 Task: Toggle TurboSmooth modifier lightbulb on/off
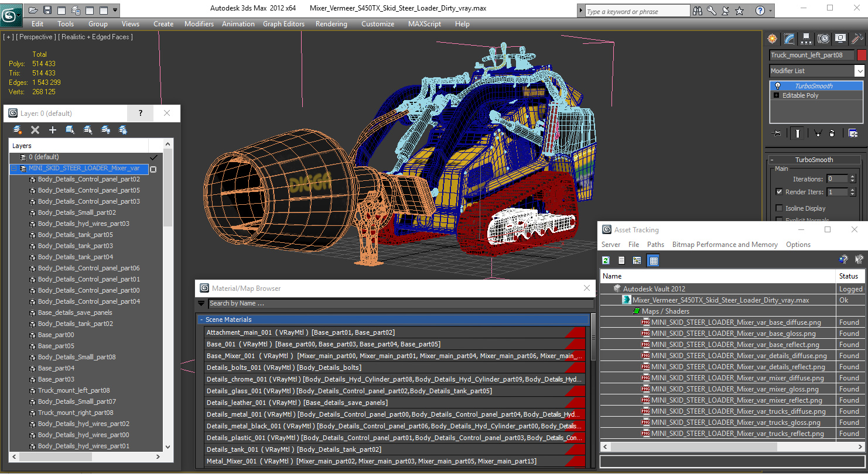(x=777, y=86)
